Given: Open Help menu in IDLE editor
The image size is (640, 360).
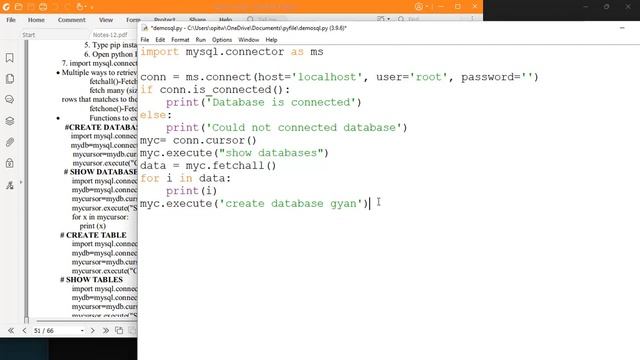Looking at the screenshot, I should tap(271, 40).
